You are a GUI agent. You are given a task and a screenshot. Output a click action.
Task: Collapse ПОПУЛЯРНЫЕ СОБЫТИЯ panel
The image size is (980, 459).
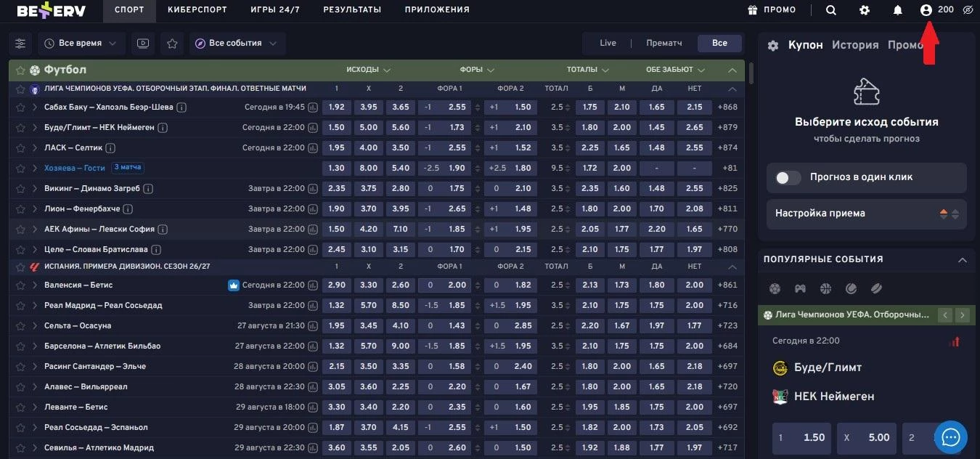click(963, 260)
